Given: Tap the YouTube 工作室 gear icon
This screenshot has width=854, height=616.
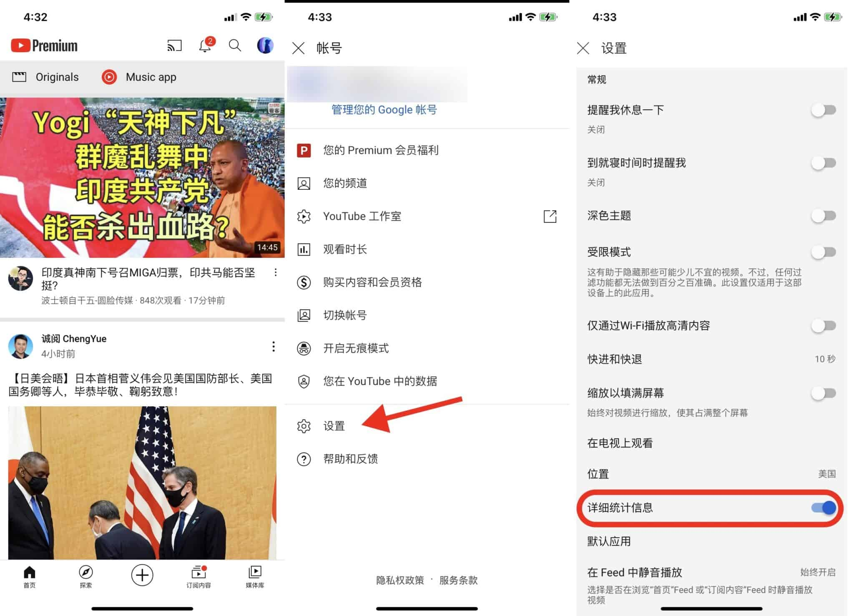Looking at the screenshot, I should 304,216.
